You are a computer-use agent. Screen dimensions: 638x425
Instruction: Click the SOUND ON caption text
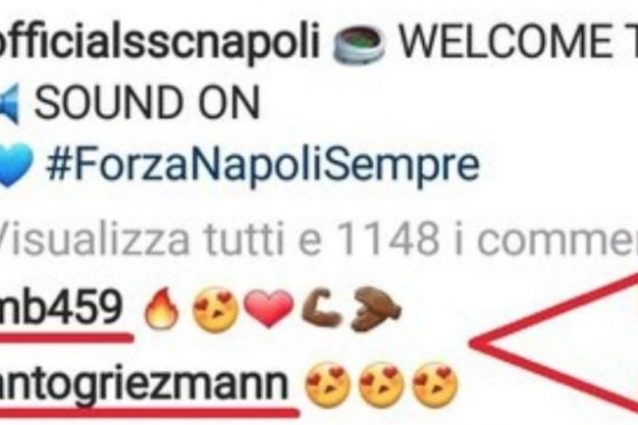(x=147, y=102)
